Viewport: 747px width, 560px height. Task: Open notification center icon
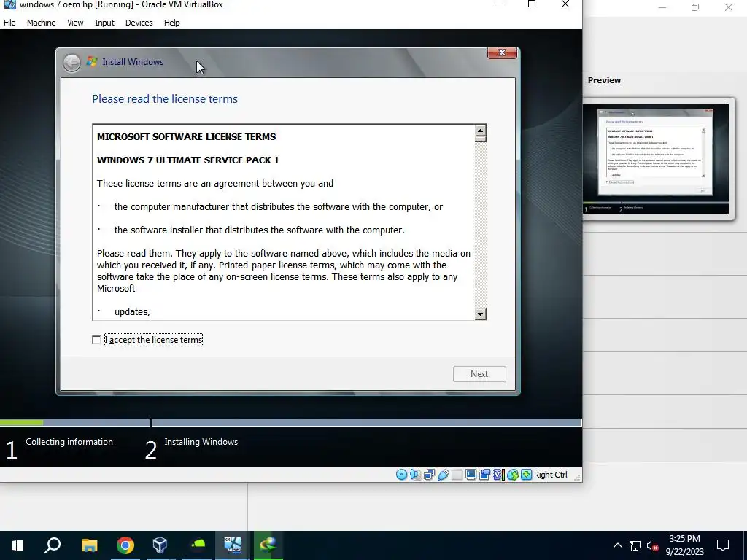pyautogui.click(x=723, y=545)
